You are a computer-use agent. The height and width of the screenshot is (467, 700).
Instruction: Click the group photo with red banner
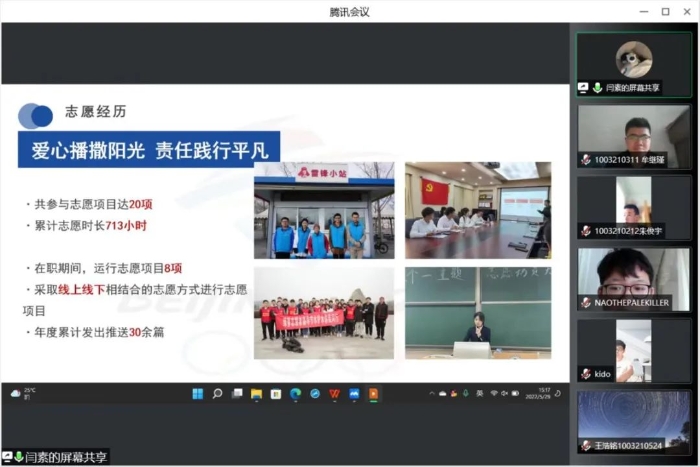pyautogui.click(x=324, y=313)
